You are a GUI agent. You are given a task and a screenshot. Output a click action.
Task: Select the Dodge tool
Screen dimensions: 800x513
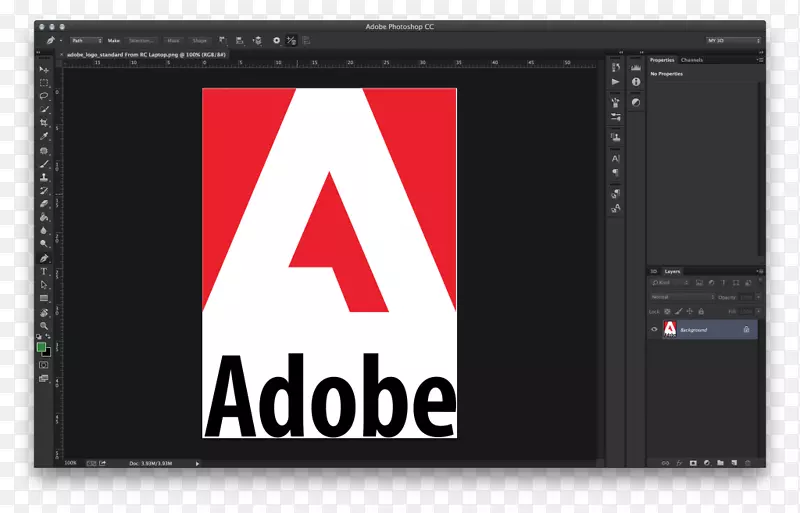[x=44, y=243]
